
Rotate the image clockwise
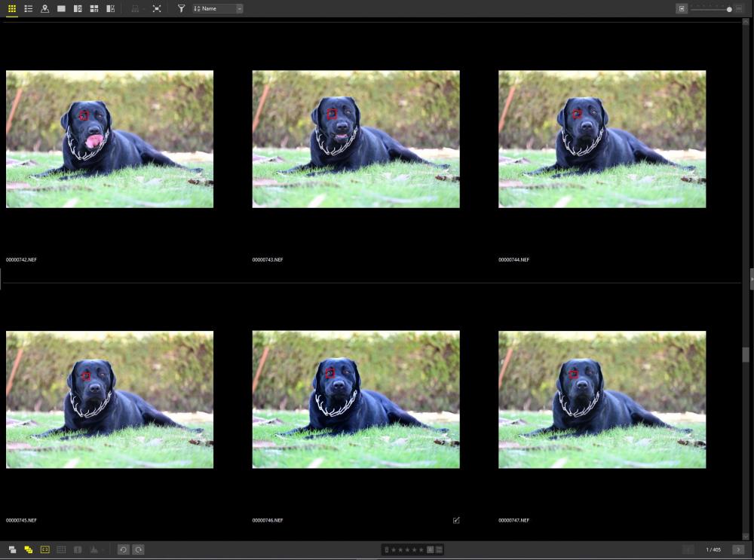[x=139, y=549]
